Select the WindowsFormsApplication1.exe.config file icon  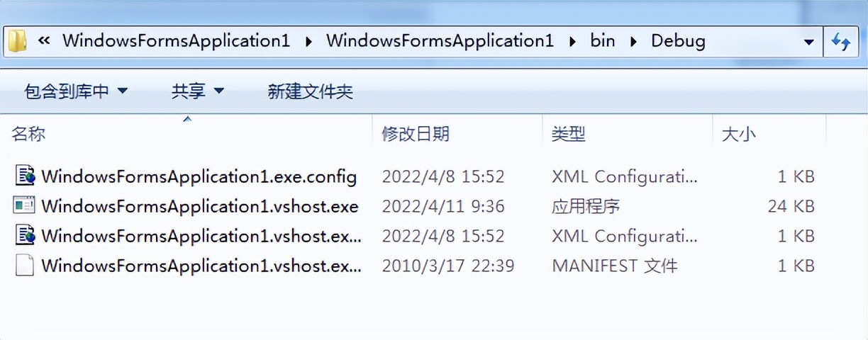[x=25, y=176]
